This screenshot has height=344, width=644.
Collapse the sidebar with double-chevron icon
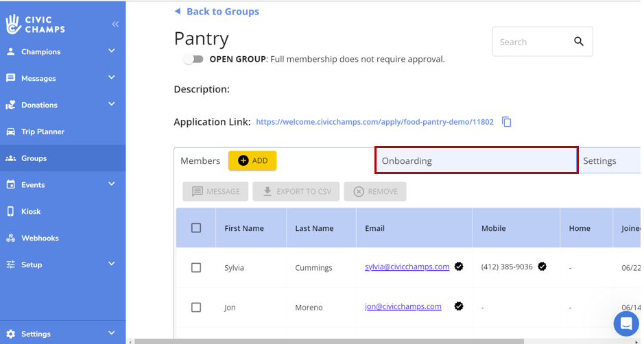(115, 24)
